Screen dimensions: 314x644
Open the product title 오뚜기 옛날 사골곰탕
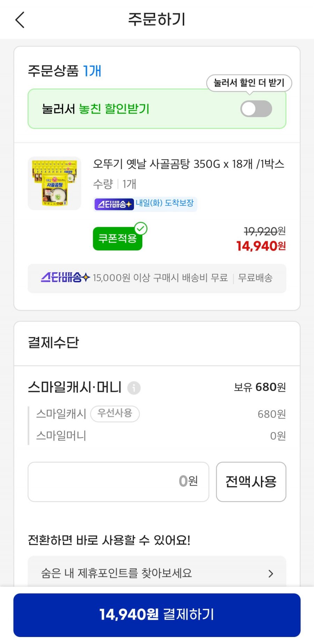click(x=188, y=164)
